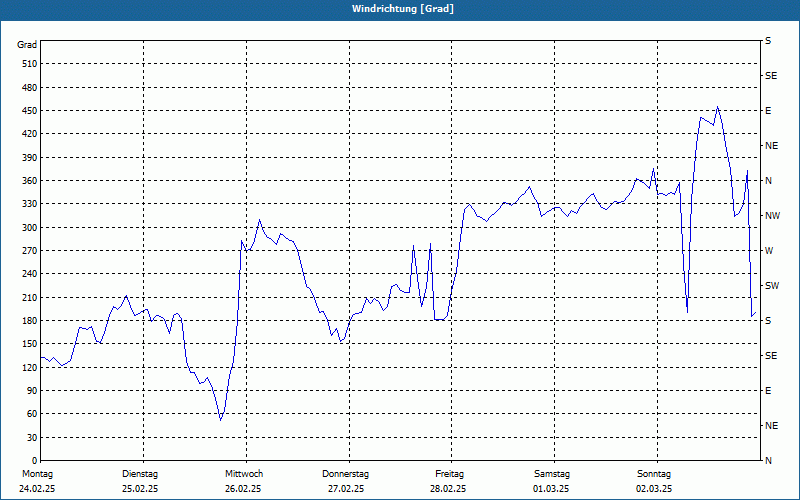Click the 'Mittwoch' day label

[x=244, y=474]
